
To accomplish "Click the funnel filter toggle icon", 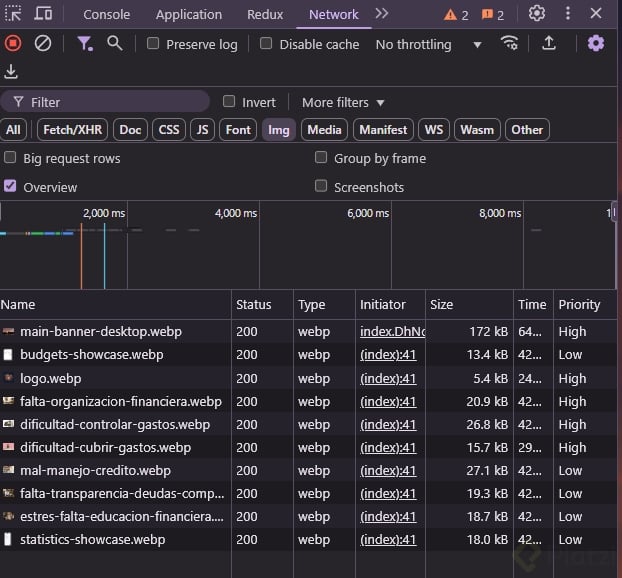I will (x=85, y=43).
